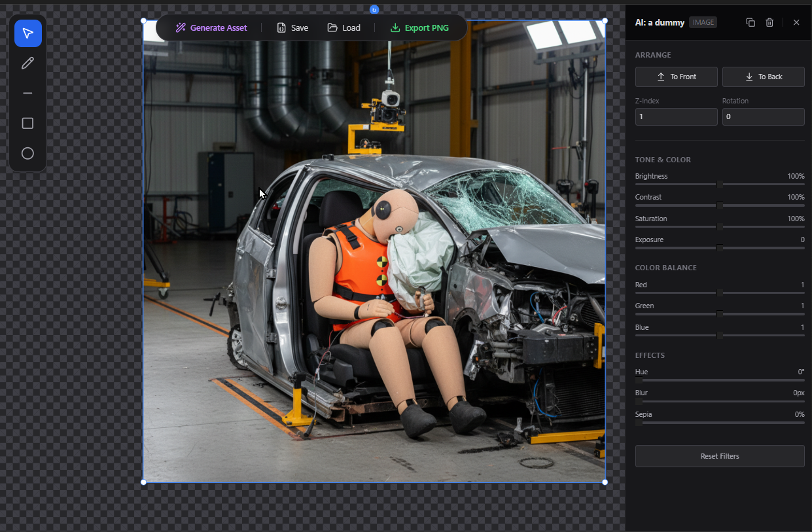Edit the Rotation field

tap(764, 116)
